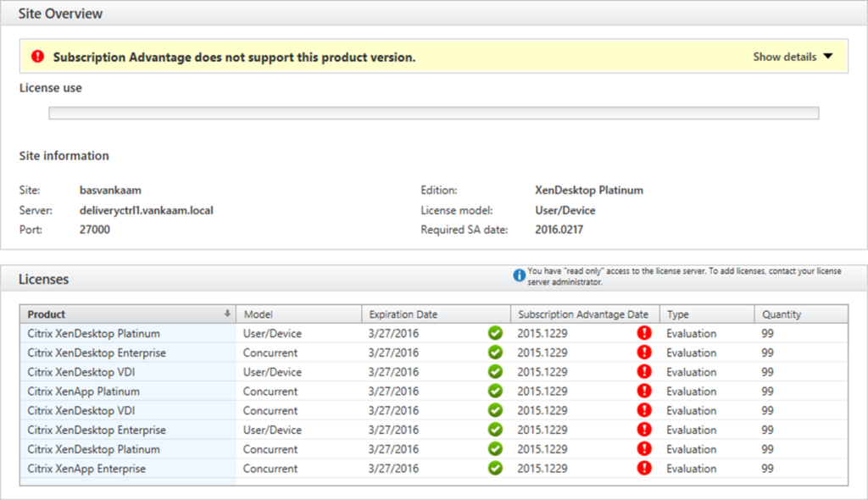Click the License use progress bar
Image resolution: width=868 pixels, height=500 pixels.
click(x=433, y=113)
